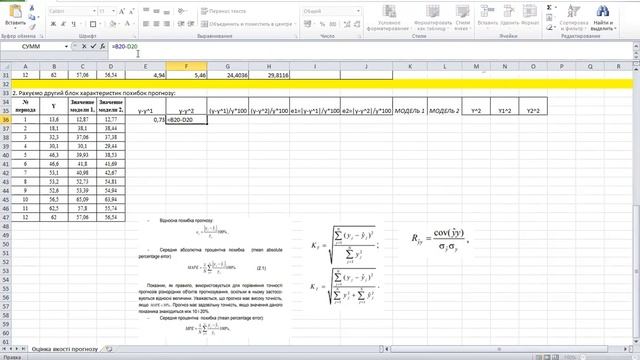The image size is (640, 360).
Task: Click the AutoSum sigma icon
Action: (x=549, y=7)
